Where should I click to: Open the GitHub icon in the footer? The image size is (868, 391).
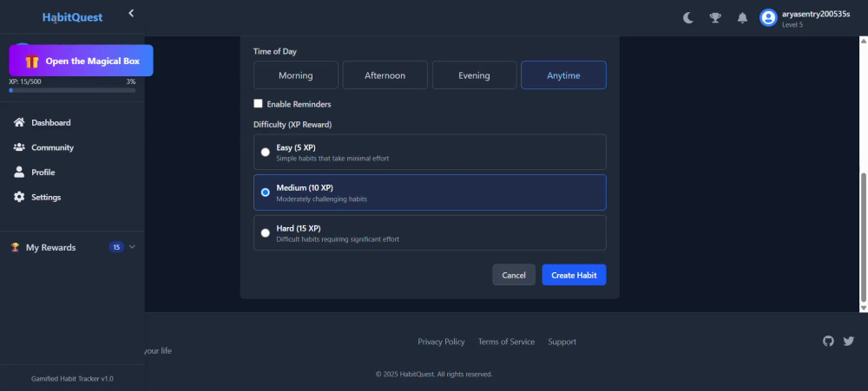(x=828, y=342)
